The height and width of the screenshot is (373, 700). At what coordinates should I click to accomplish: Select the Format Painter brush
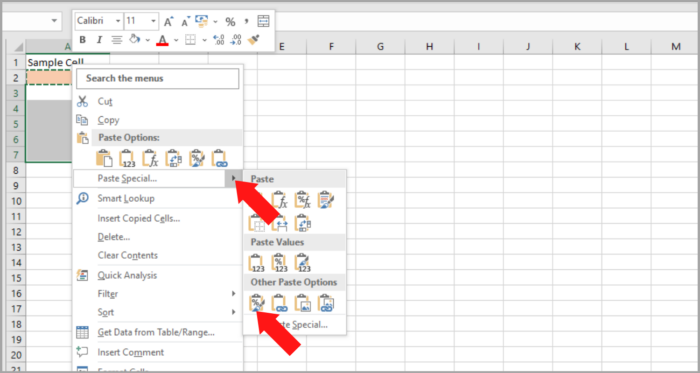click(x=254, y=40)
